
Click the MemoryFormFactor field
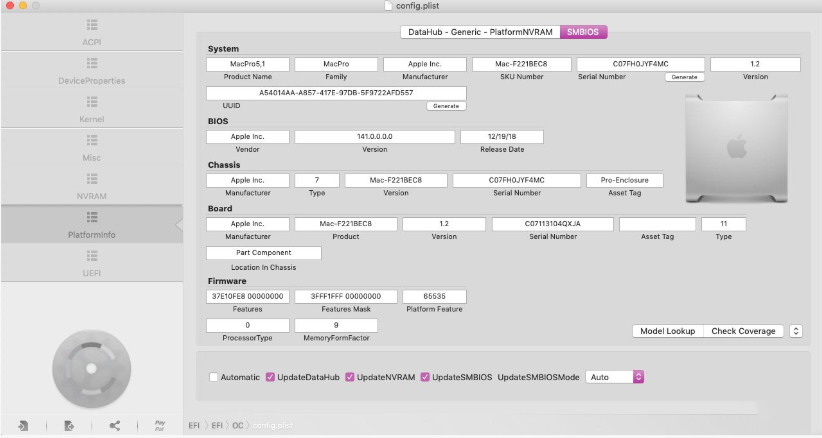pyautogui.click(x=336, y=325)
